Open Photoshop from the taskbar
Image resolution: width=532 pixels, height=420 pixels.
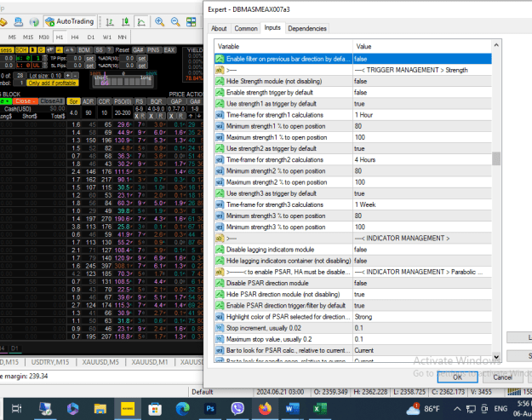[x=210, y=408]
